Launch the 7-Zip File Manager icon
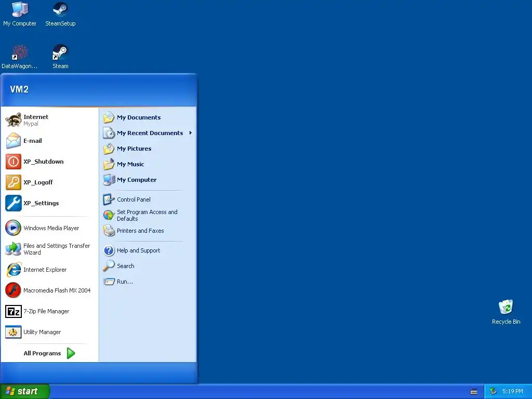The height and width of the screenshot is (399, 532). (13, 311)
